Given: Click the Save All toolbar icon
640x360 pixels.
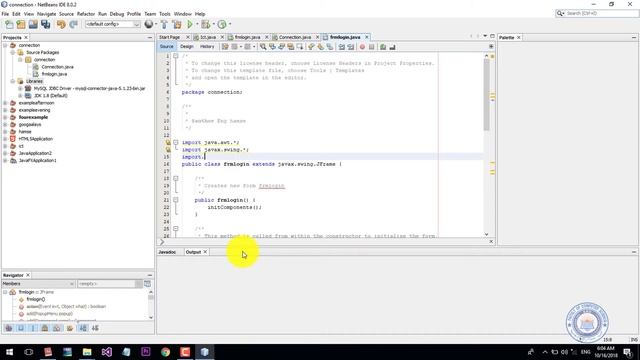Looking at the screenshot, I should (45, 24).
